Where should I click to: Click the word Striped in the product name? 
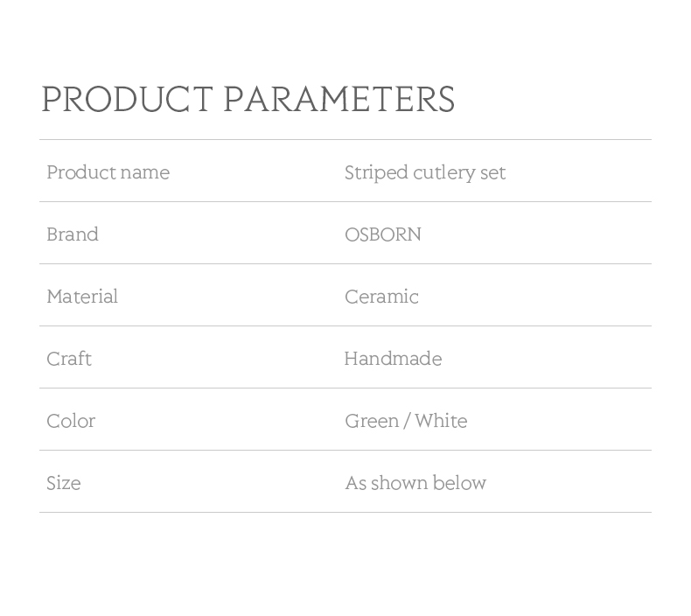click(376, 172)
